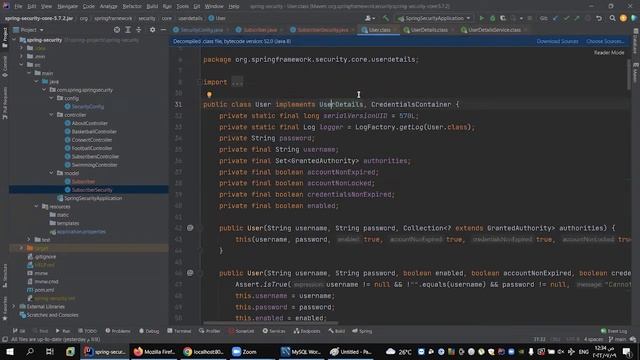Image resolution: width=640 pixels, height=360 pixels.
Task: Click the Git update project arrow icon
Action: click(x=555, y=18)
